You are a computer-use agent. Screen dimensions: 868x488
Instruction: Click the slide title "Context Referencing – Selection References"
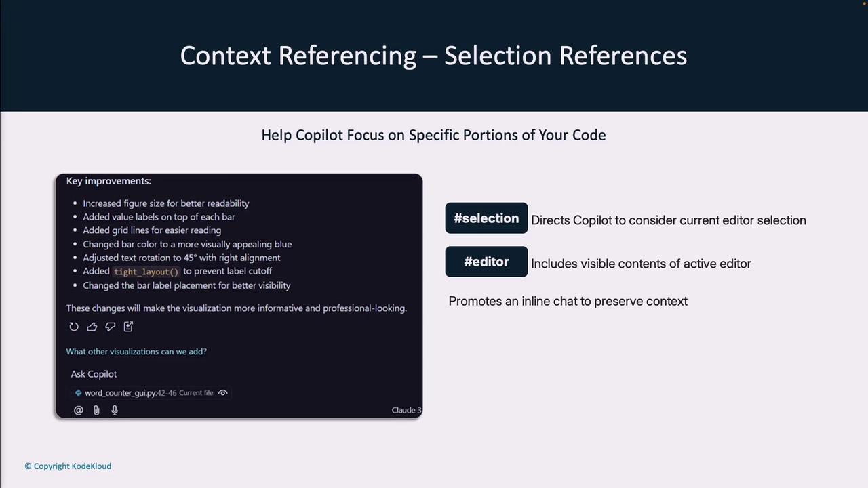click(433, 56)
